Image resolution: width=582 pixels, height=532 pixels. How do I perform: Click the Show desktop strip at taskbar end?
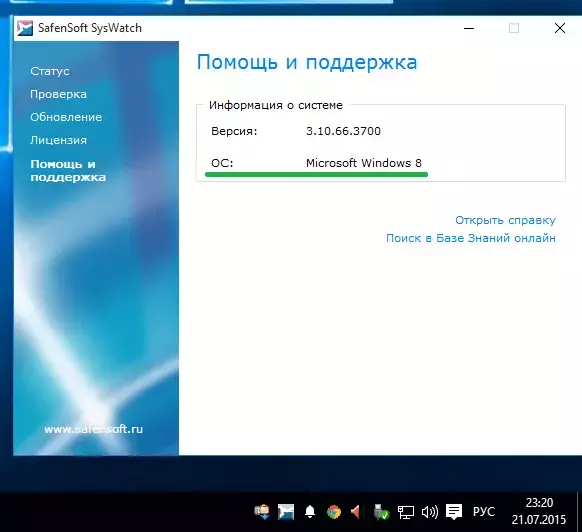coord(579,512)
